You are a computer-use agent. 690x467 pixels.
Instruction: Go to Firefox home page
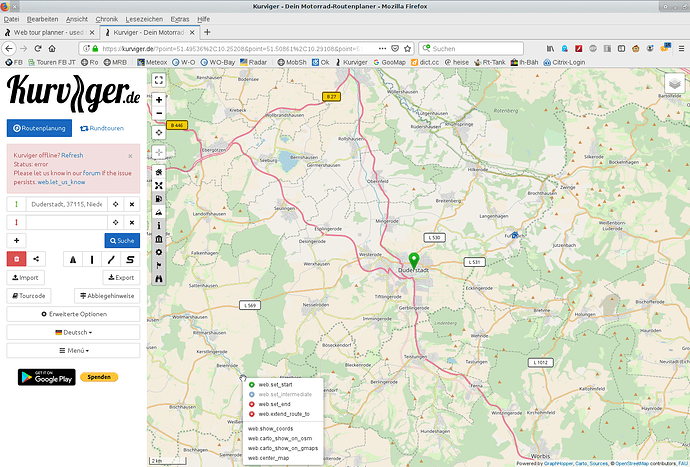pyautogui.click(x=52, y=48)
